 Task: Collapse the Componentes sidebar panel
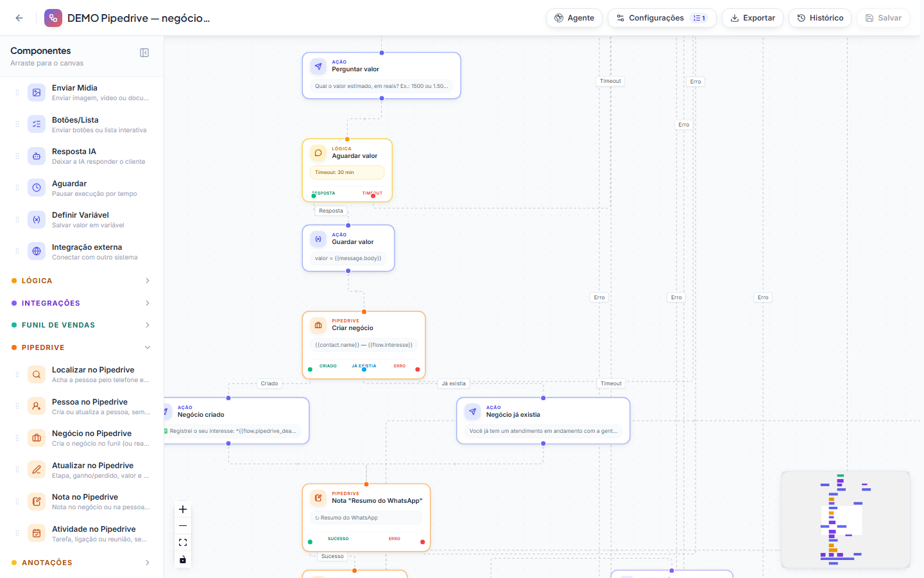tap(144, 53)
